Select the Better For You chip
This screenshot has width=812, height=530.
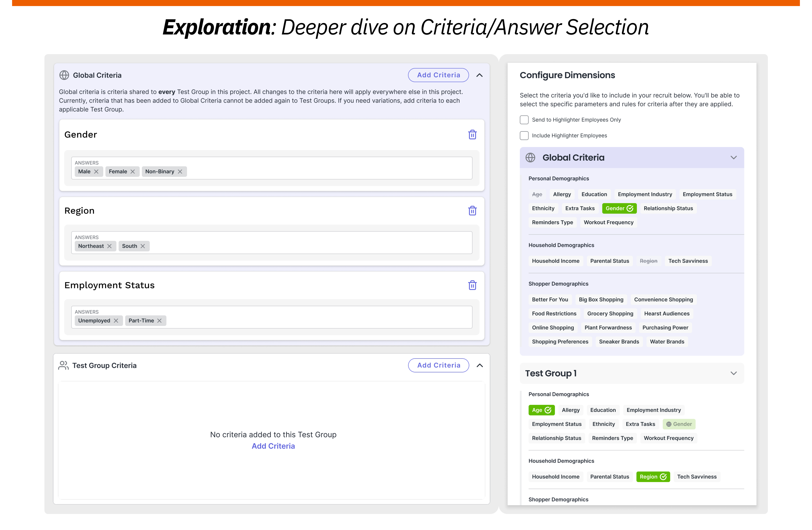[x=550, y=300]
